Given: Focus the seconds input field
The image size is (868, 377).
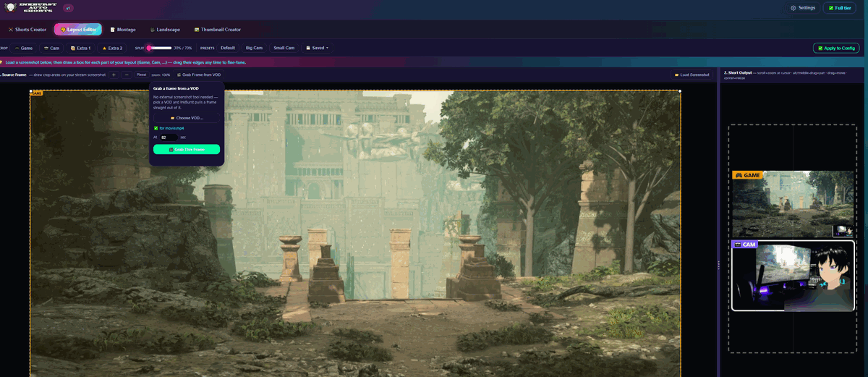Looking at the screenshot, I should point(168,137).
